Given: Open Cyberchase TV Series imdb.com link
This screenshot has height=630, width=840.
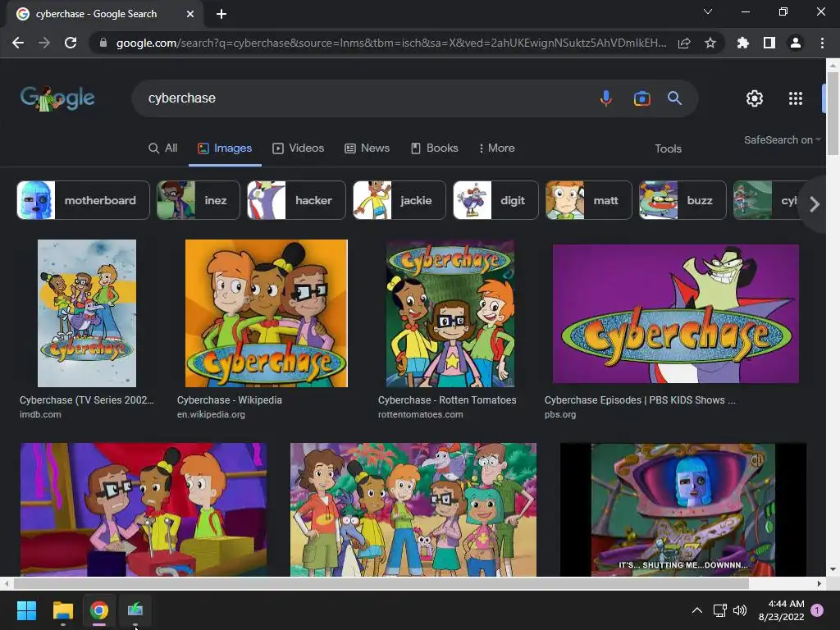Looking at the screenshot, I should [86, 400].
